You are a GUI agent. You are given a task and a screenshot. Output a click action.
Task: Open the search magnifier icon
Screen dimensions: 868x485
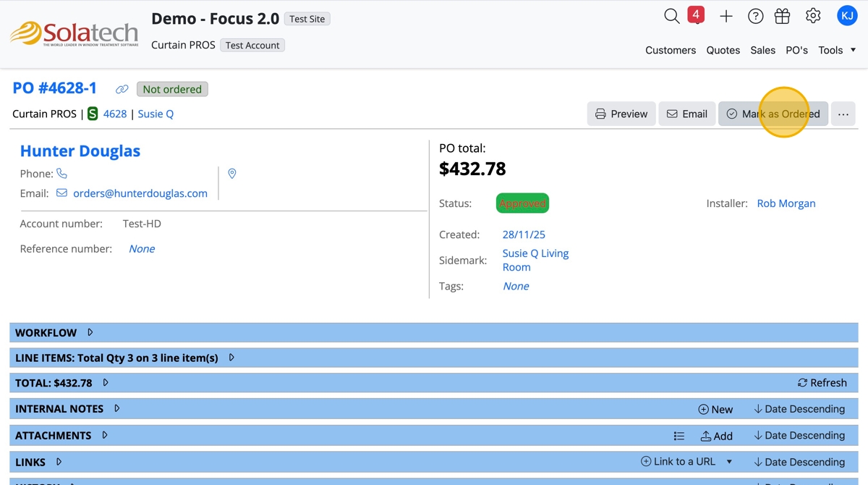(671, 16)
